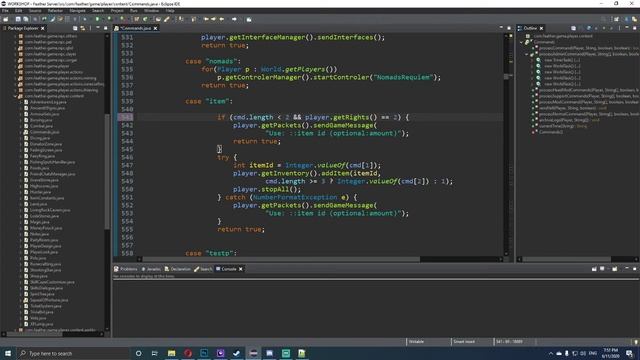Open Commands.java in Package Explorer
This screenshot has width=640, height=360.
point(44,132)
